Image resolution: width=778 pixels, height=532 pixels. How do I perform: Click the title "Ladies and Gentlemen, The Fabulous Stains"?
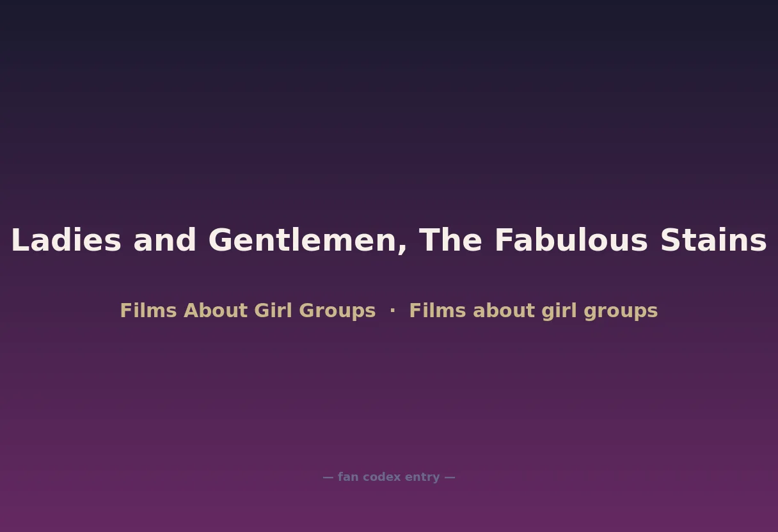[389, 241]
